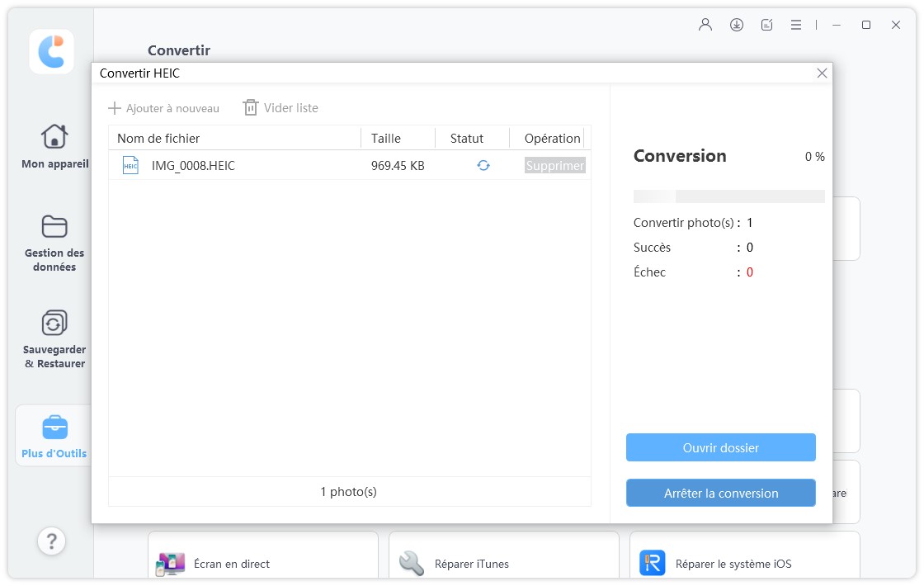Click the 0 % progress value

coord(814,157)
